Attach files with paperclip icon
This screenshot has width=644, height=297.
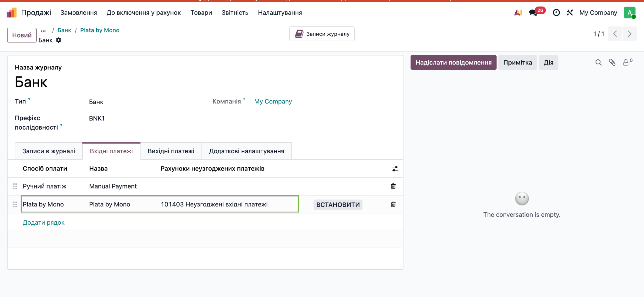612,62
